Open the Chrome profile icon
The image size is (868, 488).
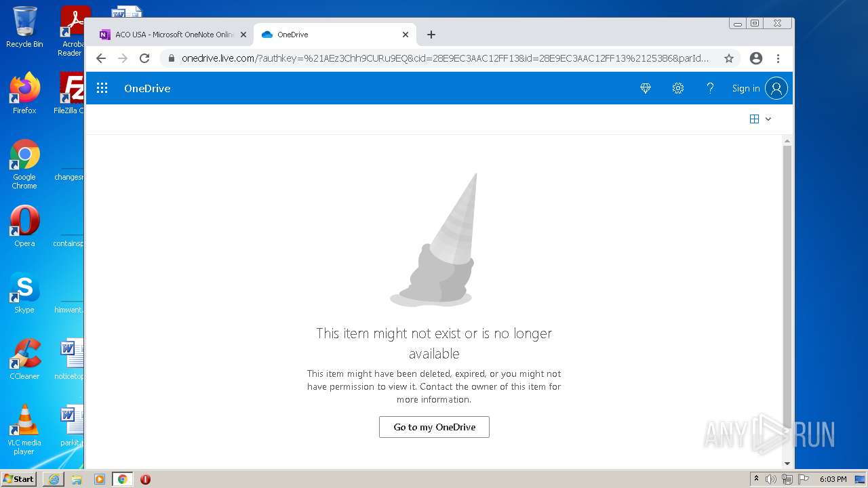(x=756, y=58)
